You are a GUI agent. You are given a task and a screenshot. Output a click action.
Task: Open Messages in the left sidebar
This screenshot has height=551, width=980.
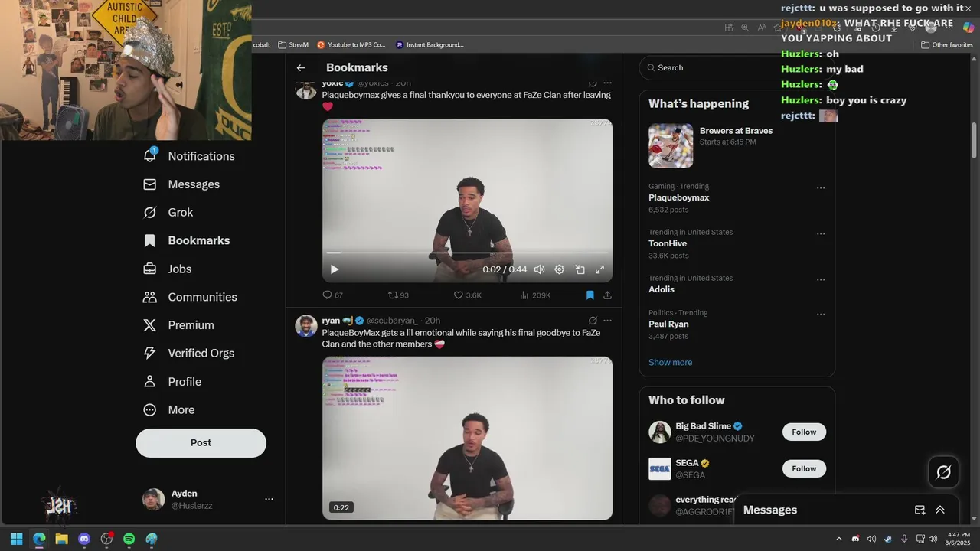coord(181,184)
